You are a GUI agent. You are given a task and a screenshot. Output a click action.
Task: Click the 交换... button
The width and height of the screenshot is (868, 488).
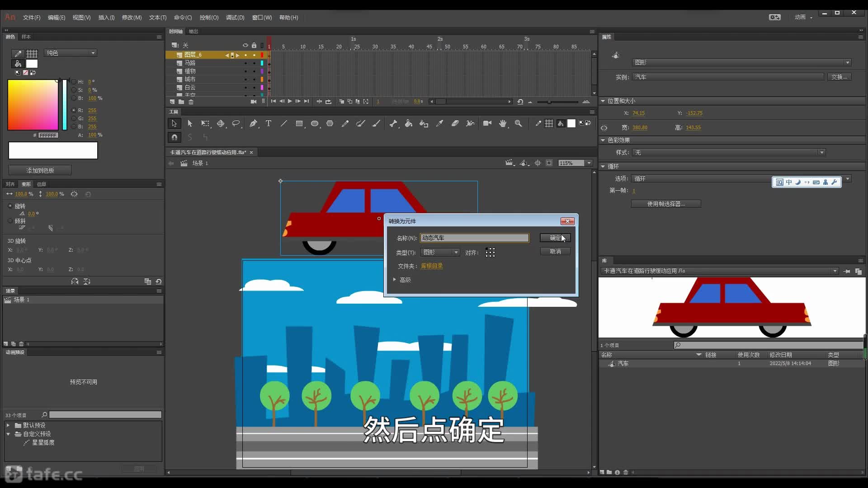click(840, 77)
